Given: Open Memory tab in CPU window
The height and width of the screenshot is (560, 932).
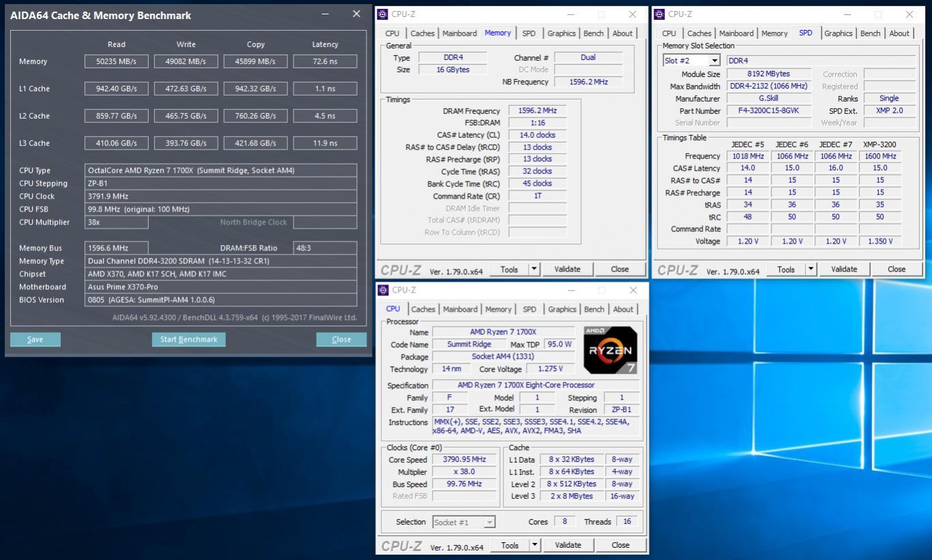Looking at the screenshot, I should click(x=498, y=309).
